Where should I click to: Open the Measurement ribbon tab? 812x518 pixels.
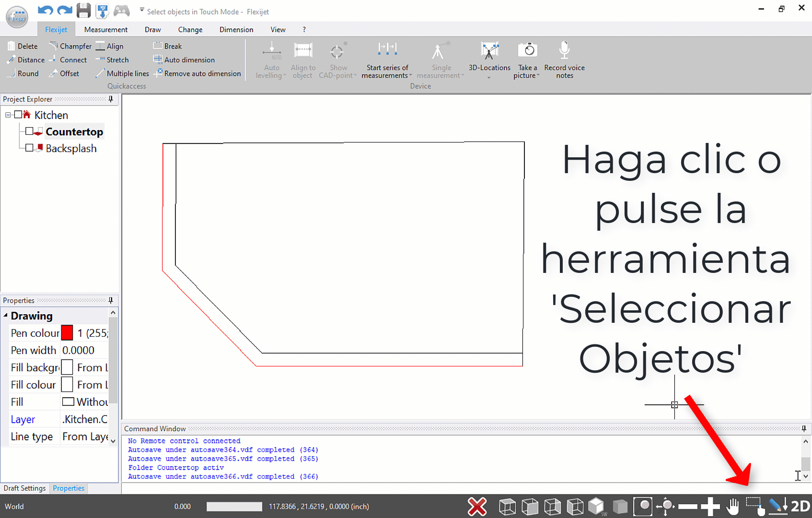click(105, 29)
